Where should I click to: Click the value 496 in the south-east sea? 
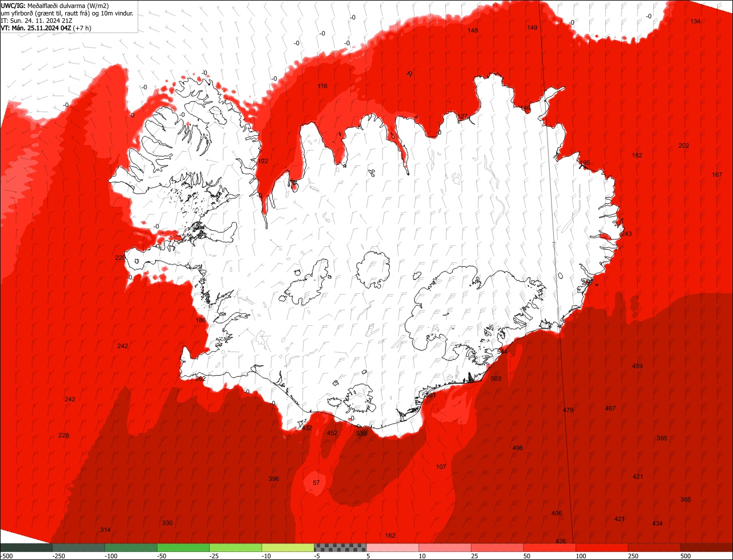point(518,448)
